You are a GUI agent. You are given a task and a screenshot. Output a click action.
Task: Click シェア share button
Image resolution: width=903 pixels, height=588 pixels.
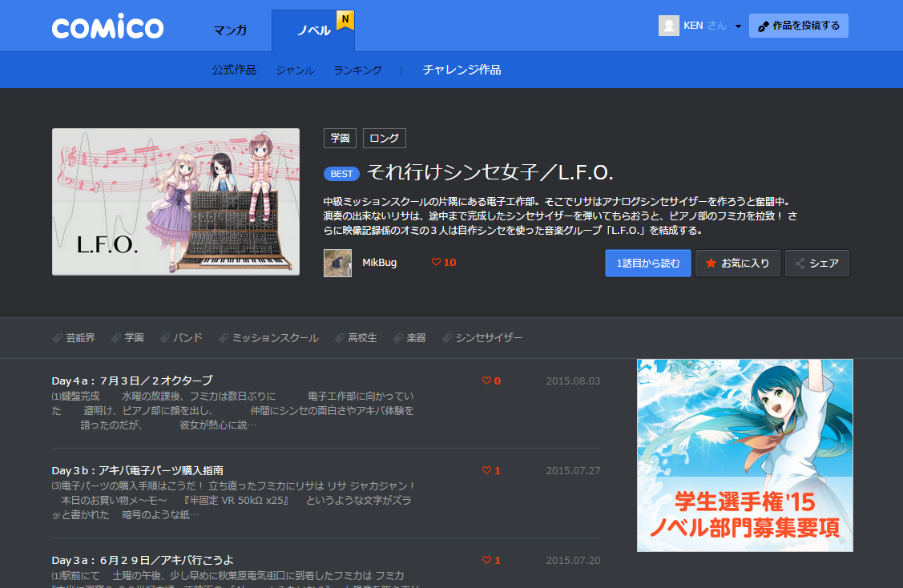[816, 264]
